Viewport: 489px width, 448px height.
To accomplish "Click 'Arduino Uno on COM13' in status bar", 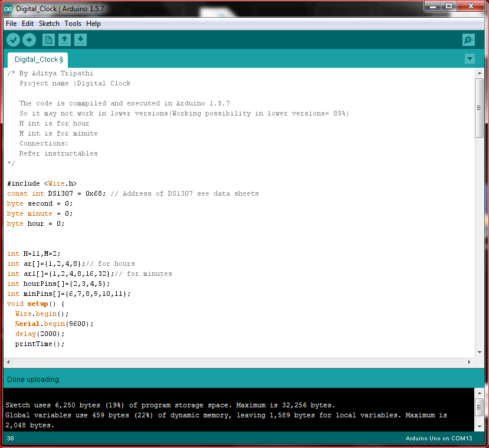I will click(x=439, y=439).
